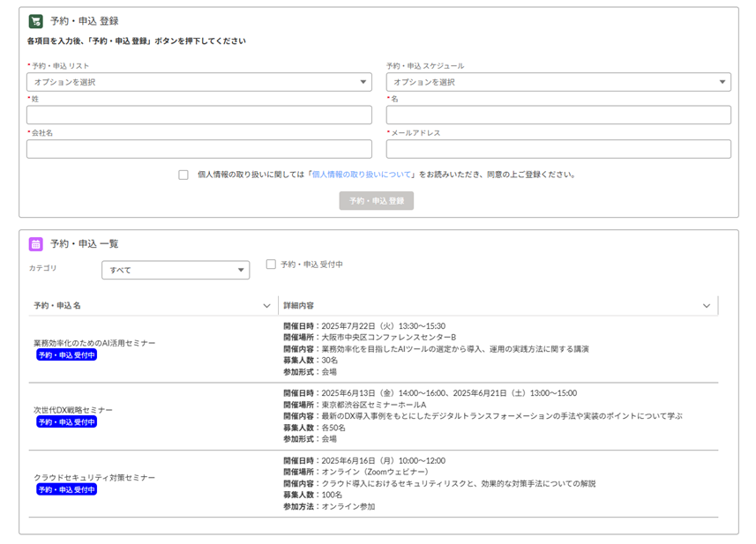Click the 予約・申込 名 column header text

point(57,305)
